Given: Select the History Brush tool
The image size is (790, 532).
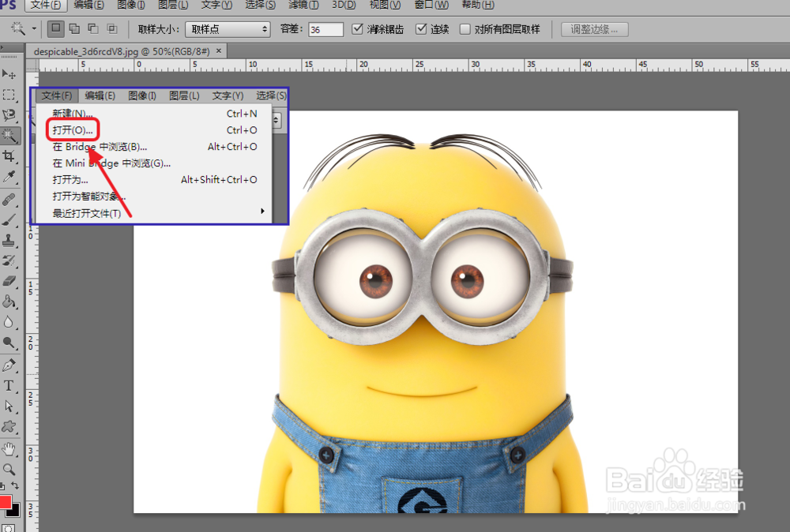Looking at the screenshot, I should coord(9,260).
